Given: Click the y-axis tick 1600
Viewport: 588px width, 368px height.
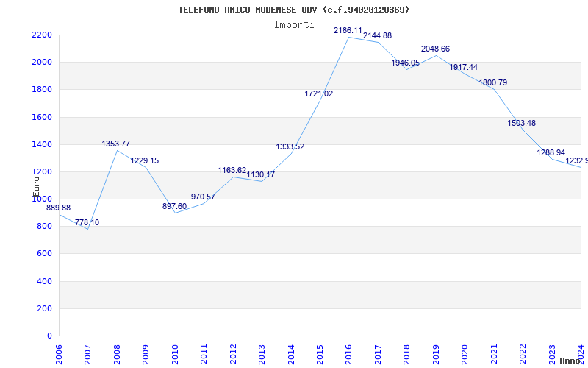Looking at the screenshot, I should [42, 117].
